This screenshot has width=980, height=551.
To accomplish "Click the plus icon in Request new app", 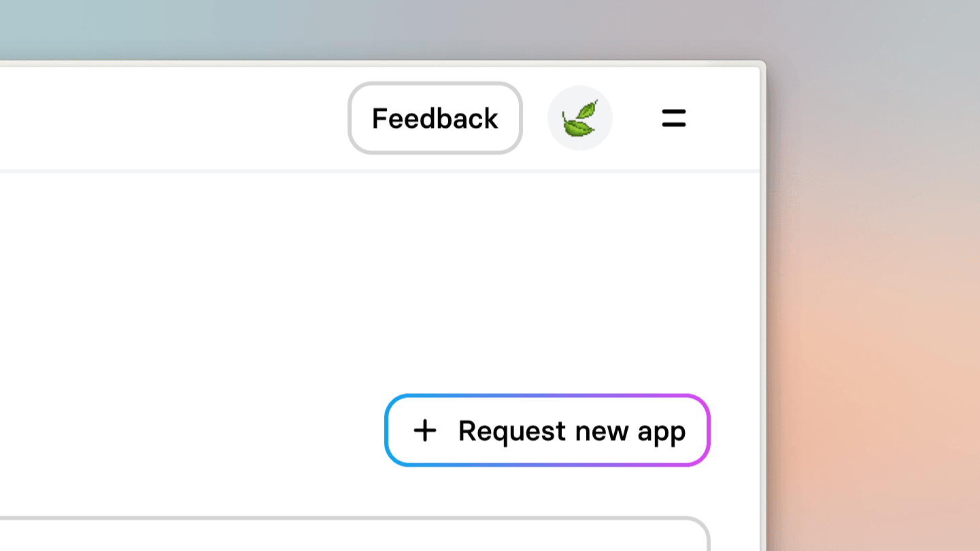I will (x=425, y=431).
